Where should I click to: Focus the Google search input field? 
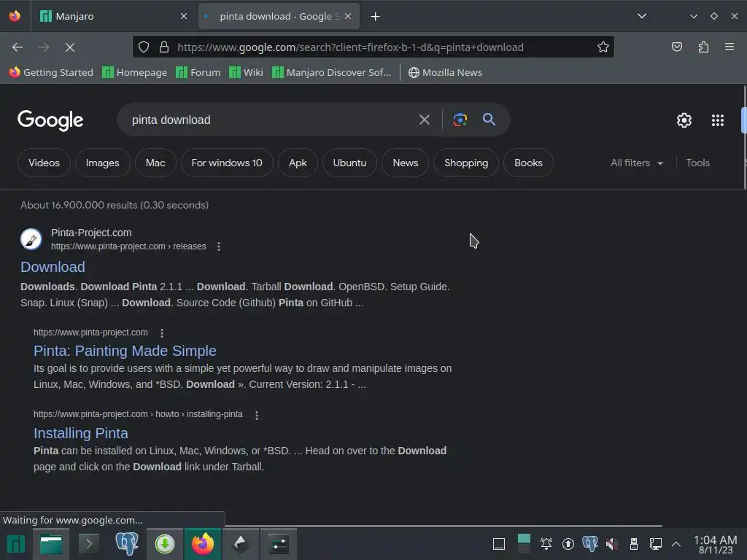click(x=271, y=120)
